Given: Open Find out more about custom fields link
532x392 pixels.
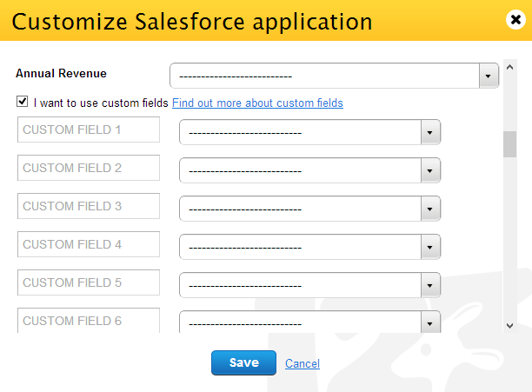Looking at the screenshot, I should click(257, 103).
